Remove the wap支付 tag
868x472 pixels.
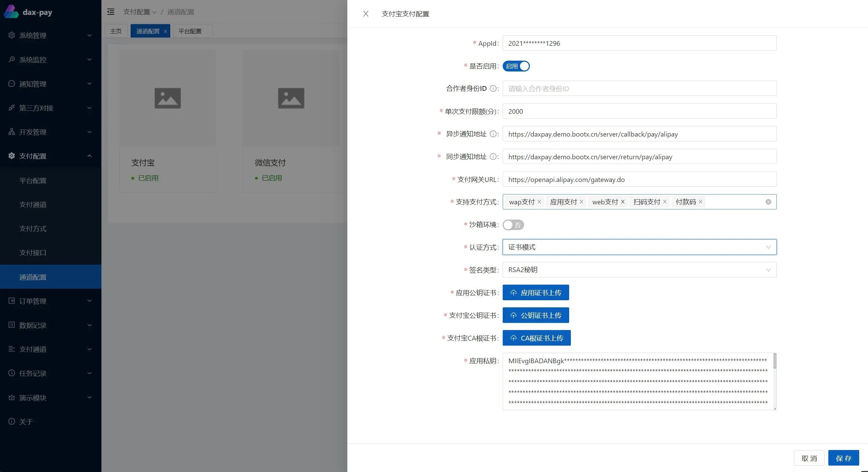click(x=539, y=202)
